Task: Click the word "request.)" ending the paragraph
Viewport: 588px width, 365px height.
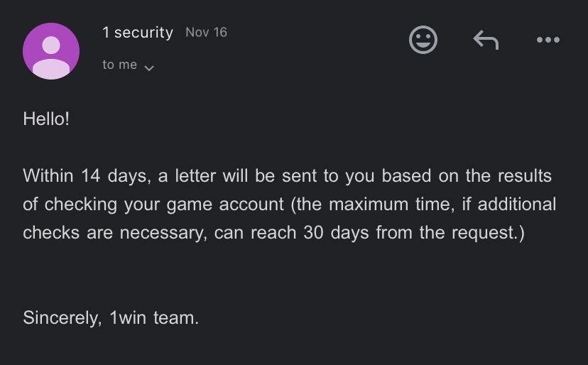Action: [x=488, y=233]
